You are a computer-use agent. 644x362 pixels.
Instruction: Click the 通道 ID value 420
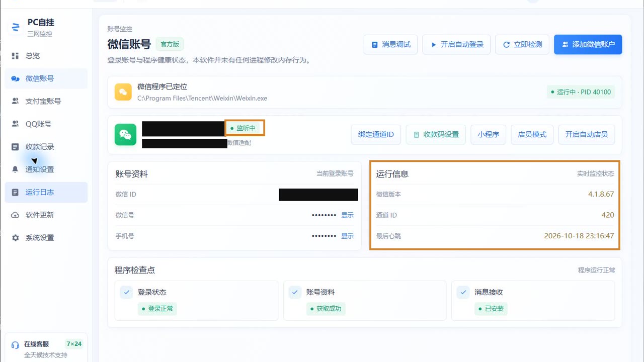(x=608, y=215)
